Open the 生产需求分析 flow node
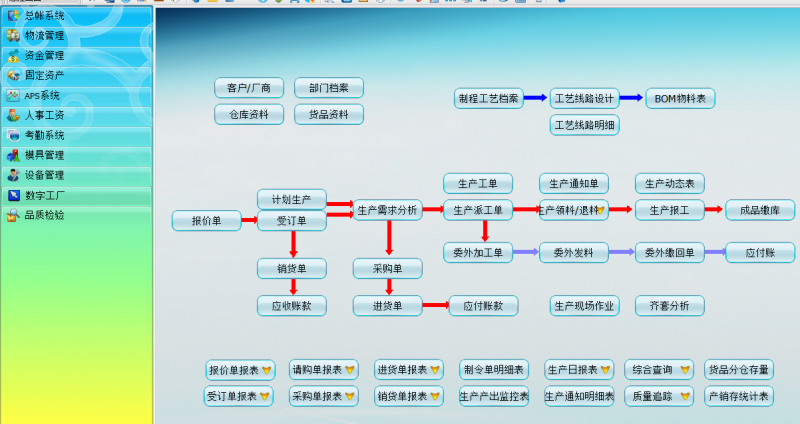The width and height of the screenshot is (800, 424). pyautogui.click(x=388, y=210)
